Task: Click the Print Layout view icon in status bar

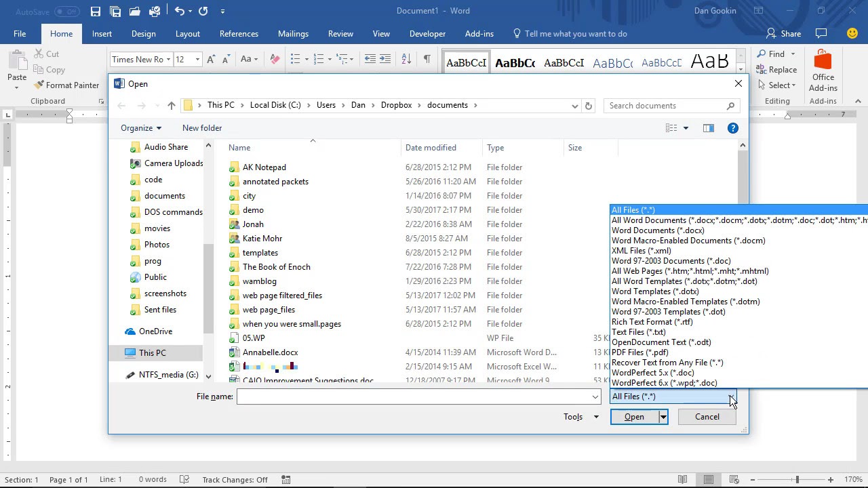Action: point(709,480)
